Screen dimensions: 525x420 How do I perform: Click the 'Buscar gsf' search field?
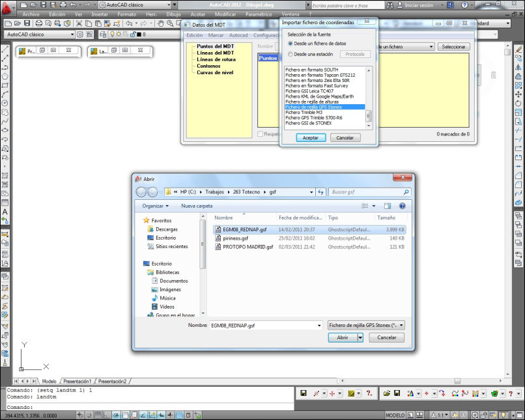click(x=369, y=192)
